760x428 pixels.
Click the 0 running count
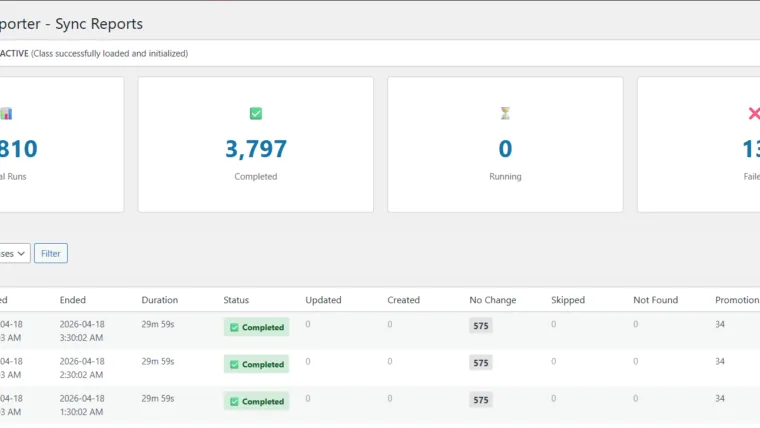click(505, 148)
